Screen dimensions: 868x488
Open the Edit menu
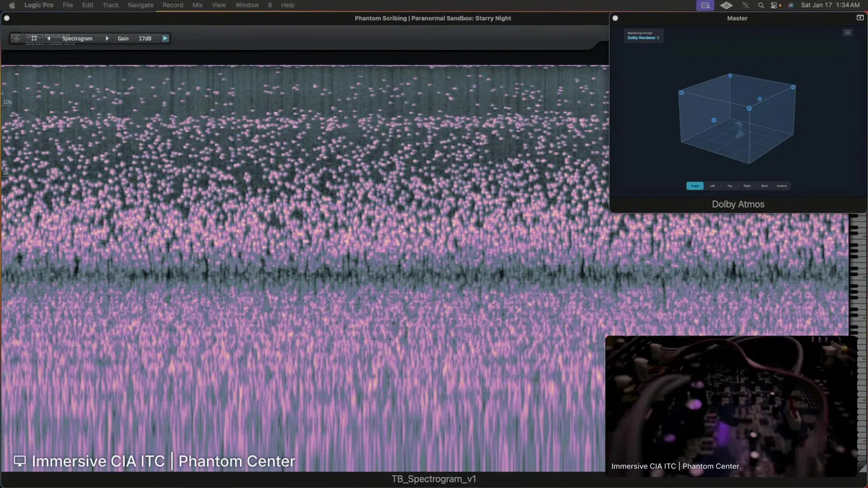click(x=88, y=5)
